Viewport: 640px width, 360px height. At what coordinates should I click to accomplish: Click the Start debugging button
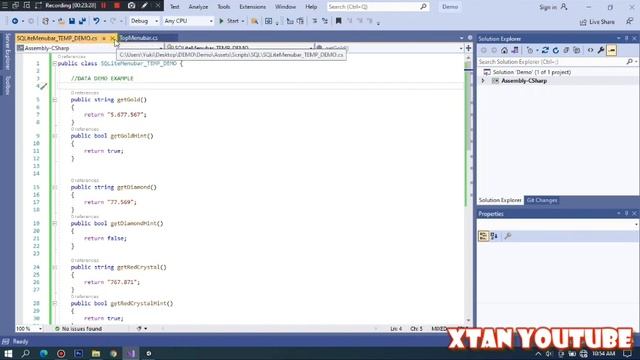[x=229, y=21]
